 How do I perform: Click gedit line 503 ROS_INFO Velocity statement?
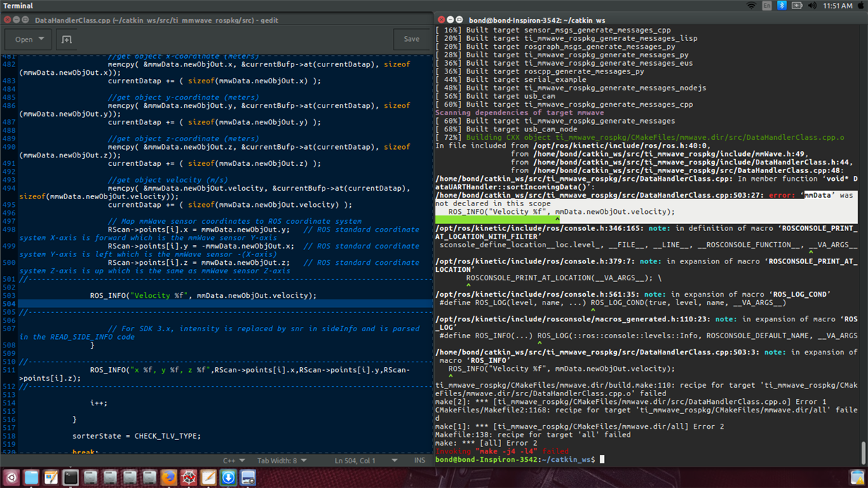[x=203, y=295]
